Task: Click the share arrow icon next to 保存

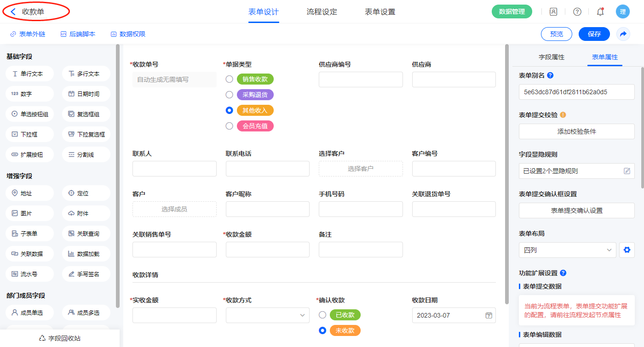Action: tap(623, 34)
